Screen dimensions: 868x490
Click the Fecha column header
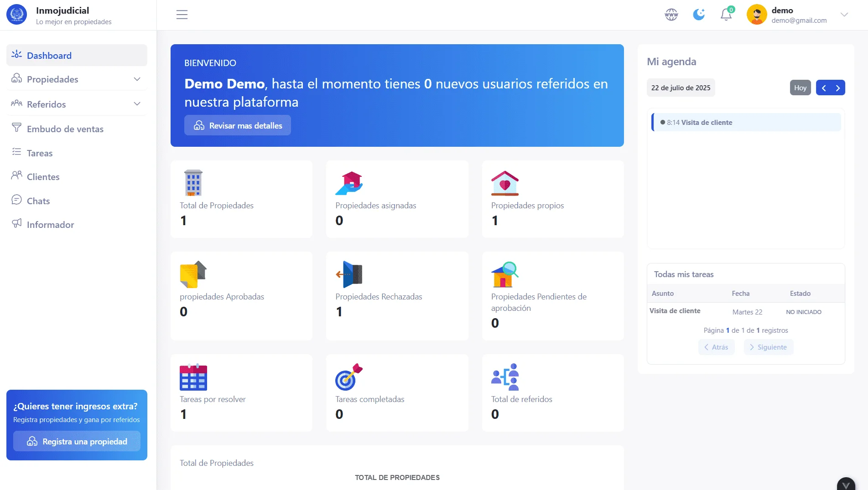(741, 293)
